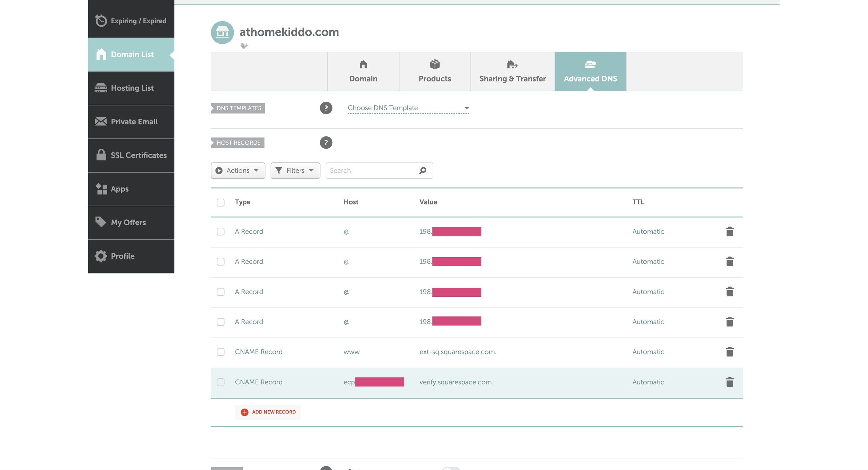Check the www CNAME Record checkbox
Screen dimensions: 868x470
coord(220,352)
